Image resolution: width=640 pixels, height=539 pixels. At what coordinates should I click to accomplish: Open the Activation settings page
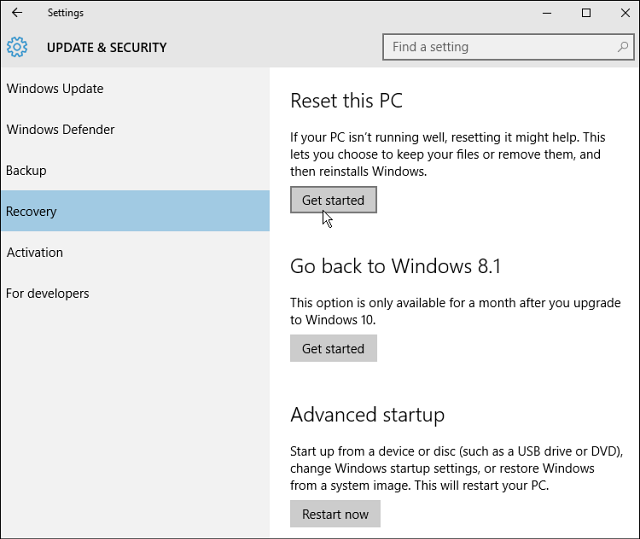click(35, 253)
